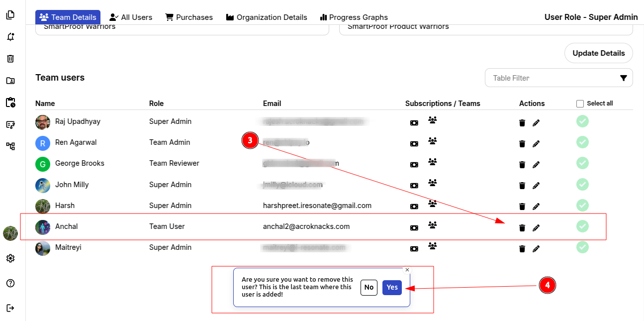This screenshot has height=321, width=644.
Task: Open teams group icon for John Milly
Action: click(x=432, y=183)
